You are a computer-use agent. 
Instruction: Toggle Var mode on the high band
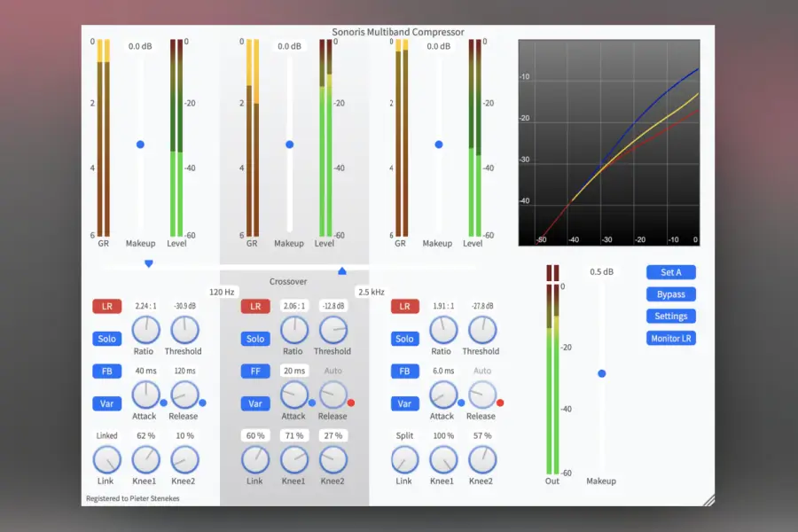(404, 403)
